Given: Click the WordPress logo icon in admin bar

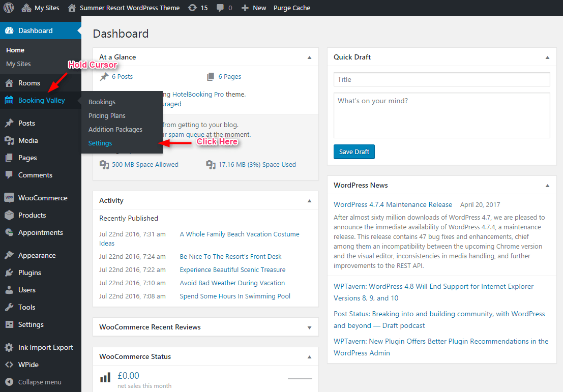Looking at the screenshot, I should 9,8.
